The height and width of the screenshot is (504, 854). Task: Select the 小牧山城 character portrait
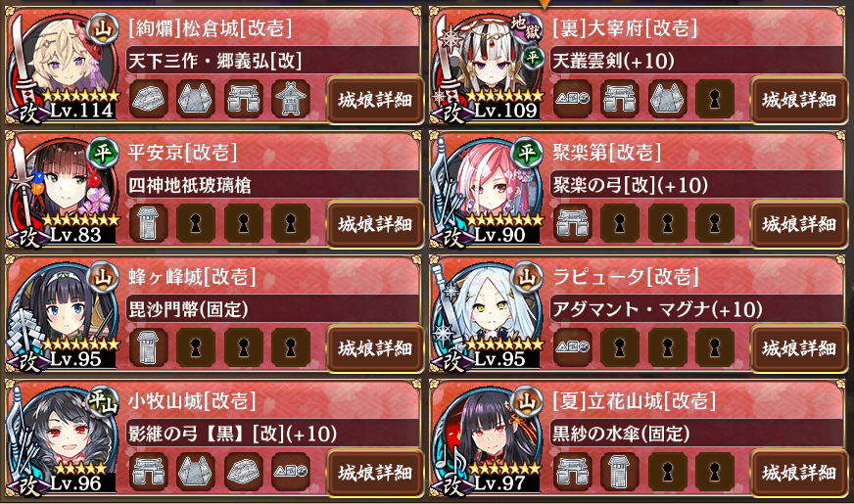65,438
